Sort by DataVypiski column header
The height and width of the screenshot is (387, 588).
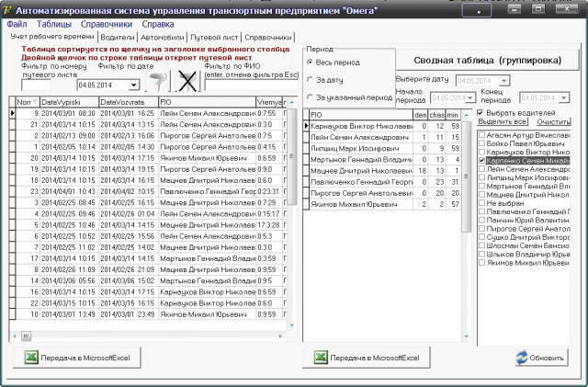pos(69,102)
